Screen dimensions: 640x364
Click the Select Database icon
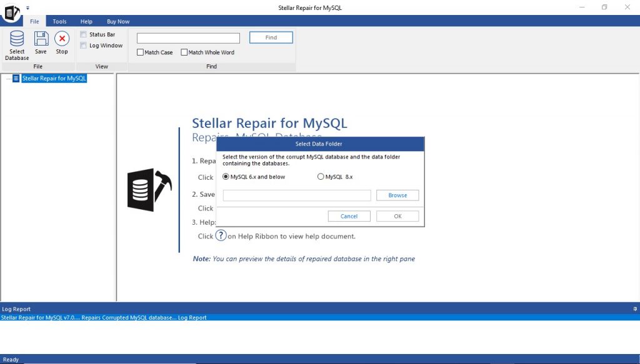17,39
